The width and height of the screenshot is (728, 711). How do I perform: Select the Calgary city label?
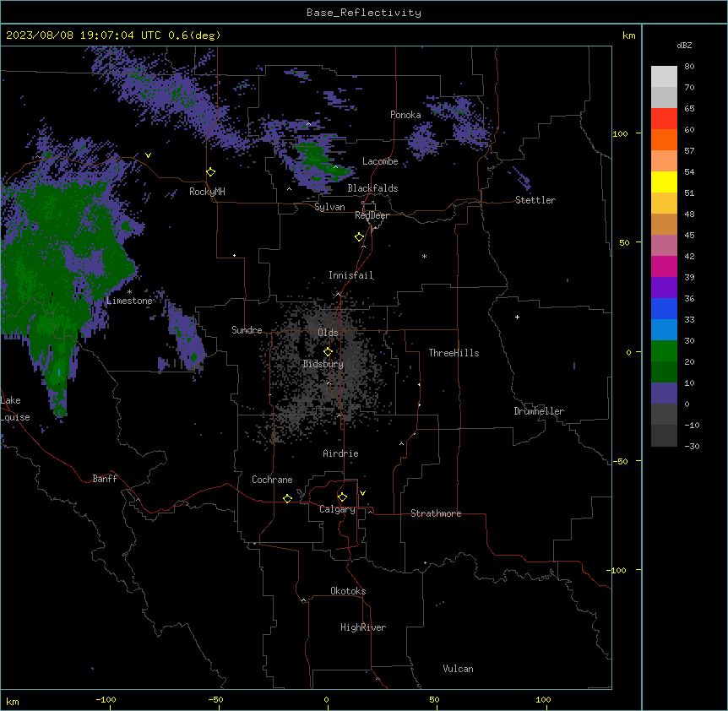337,509
